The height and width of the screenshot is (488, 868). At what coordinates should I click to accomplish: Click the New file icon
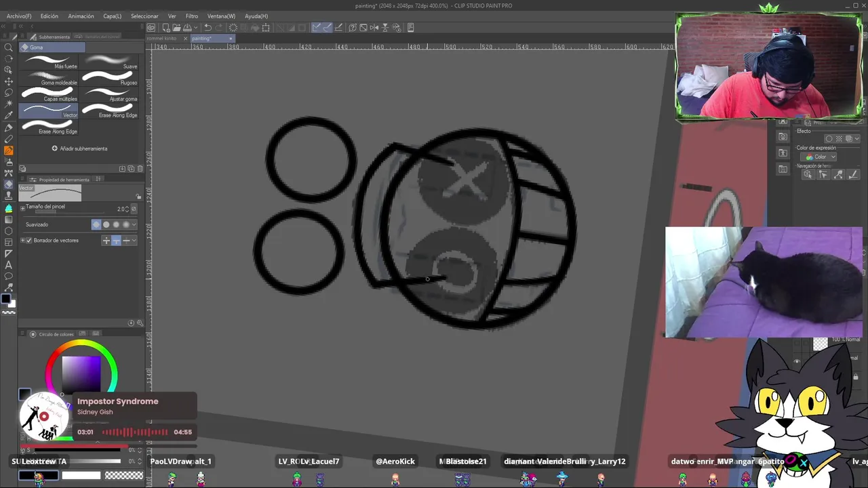[165, 28]
